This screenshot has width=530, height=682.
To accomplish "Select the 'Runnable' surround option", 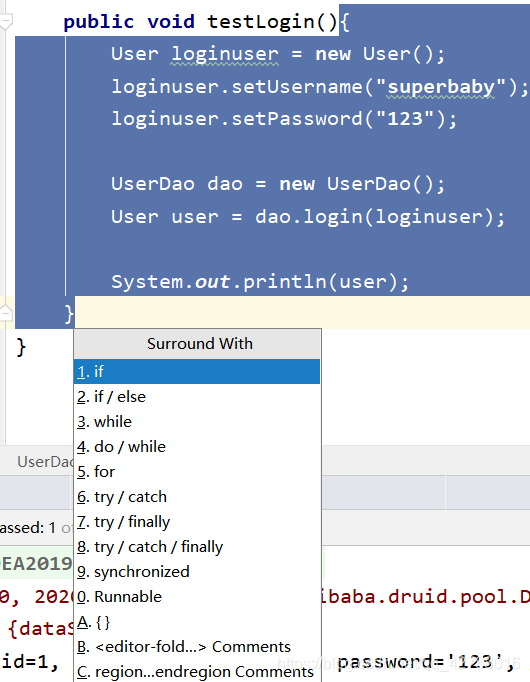I will click(197, 597).
